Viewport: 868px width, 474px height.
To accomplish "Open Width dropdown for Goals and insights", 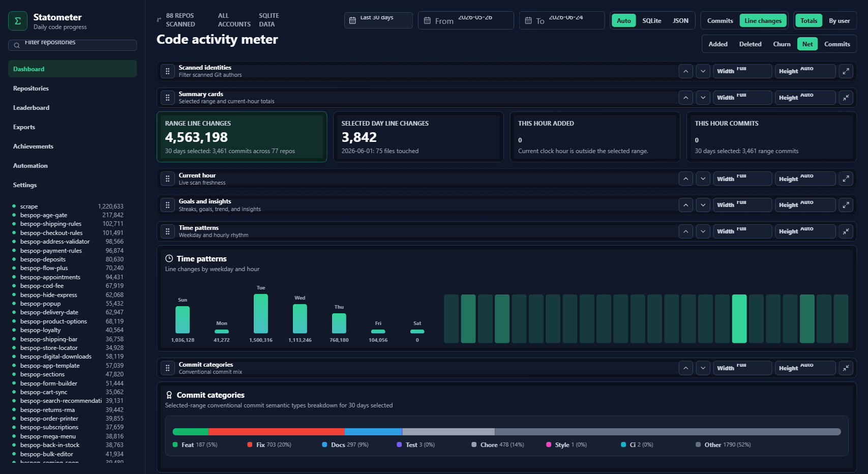I will coord(742,205).
